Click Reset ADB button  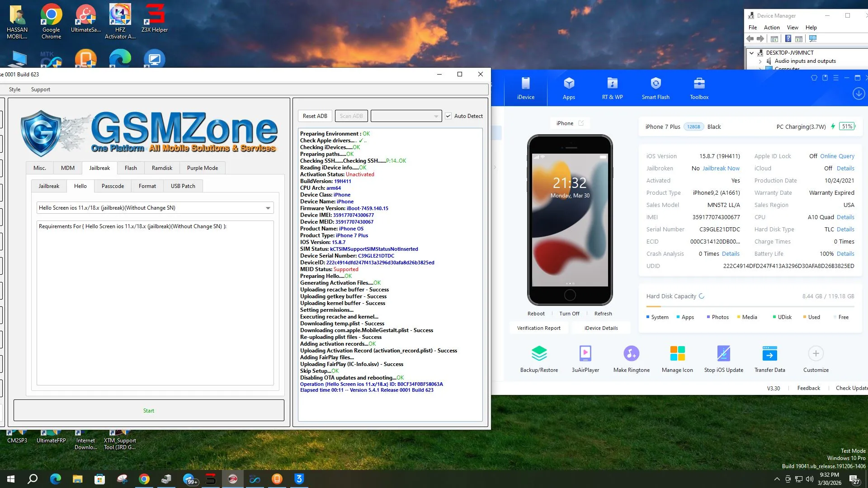(315, 116)
